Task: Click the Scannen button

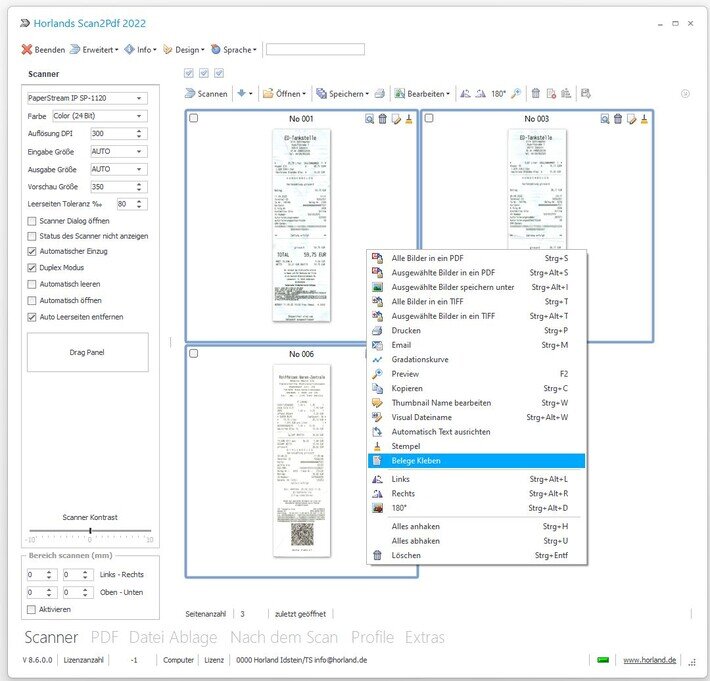Action: click(206, 94)
